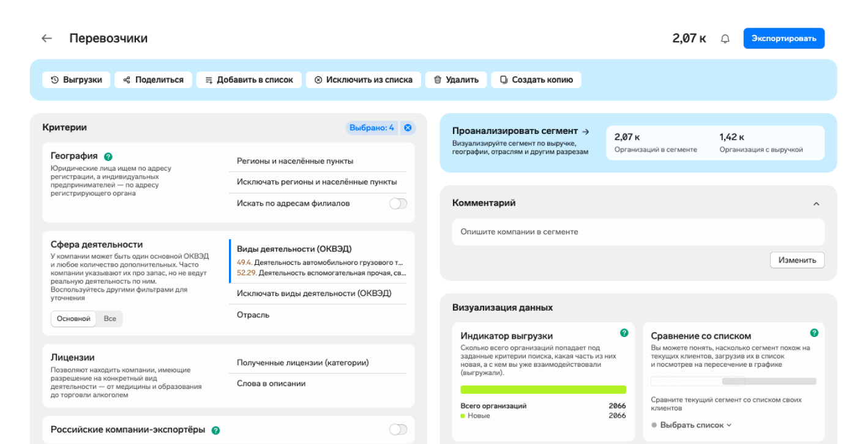
Task: Turn on the Российские компании-экспортёры switch
Action: pyautogui.click(x=397, y=430)
